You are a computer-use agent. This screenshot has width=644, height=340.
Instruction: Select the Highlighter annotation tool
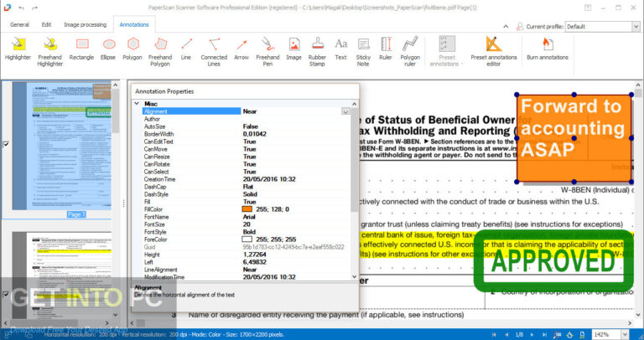point(18,49)
